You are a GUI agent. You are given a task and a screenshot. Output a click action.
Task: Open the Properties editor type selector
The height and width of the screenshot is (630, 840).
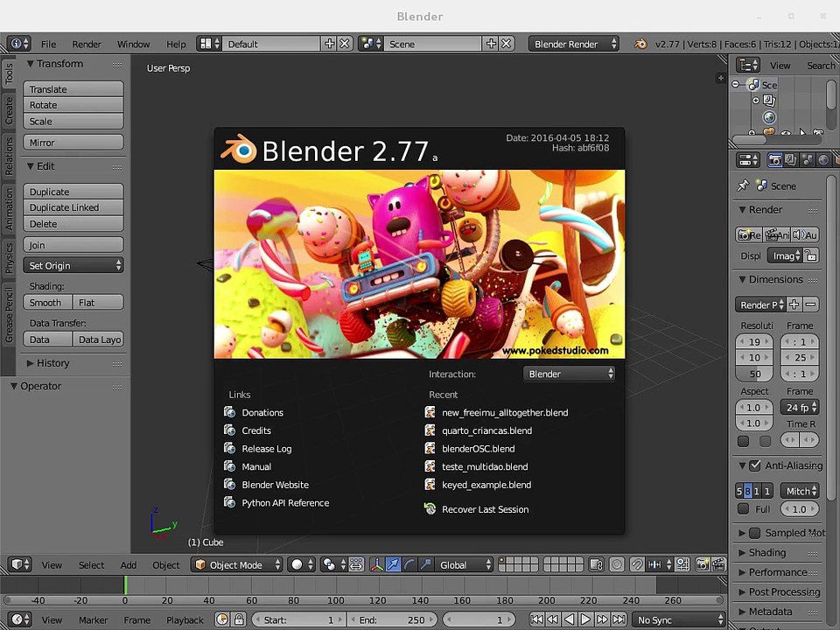click(x=748, y=159)
